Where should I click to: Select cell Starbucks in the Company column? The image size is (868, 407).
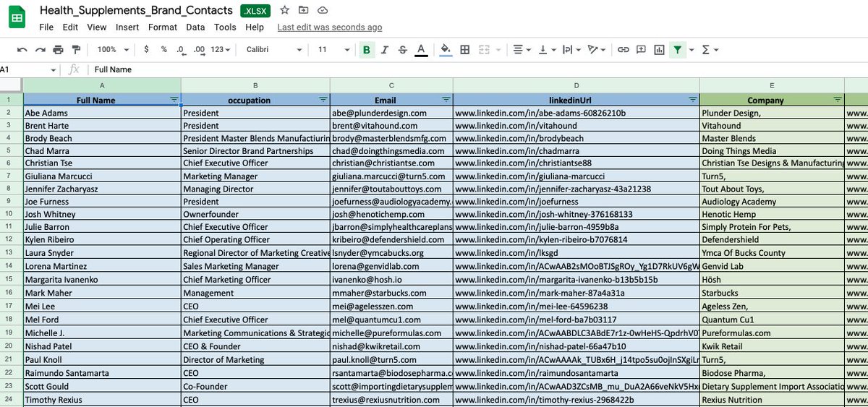pyautogui.click(x=772, y=293)
